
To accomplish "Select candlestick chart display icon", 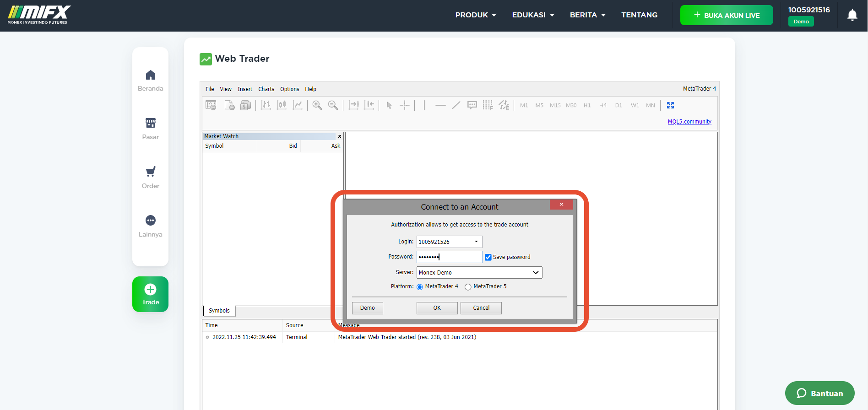I will (x=282, y=105).
